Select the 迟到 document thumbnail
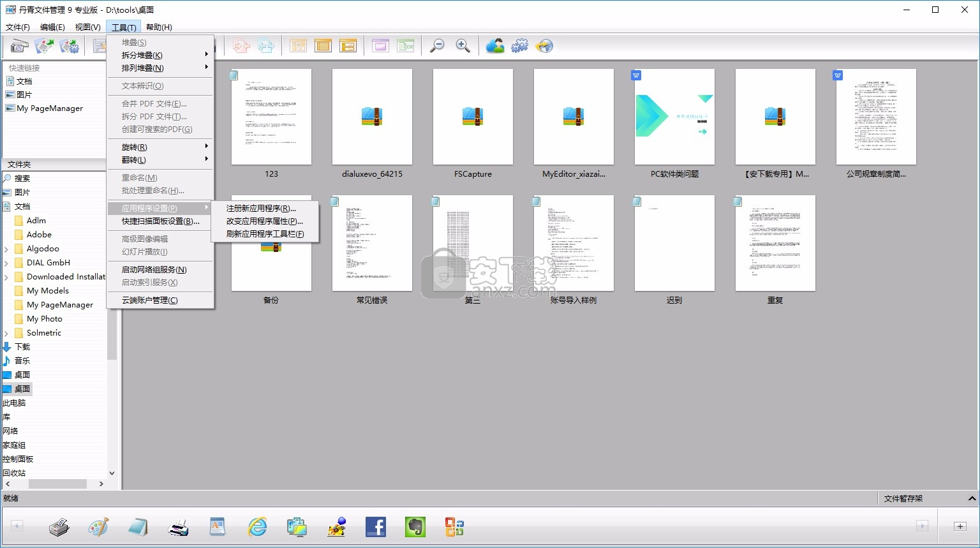980x548 pixels. [674, 243]
